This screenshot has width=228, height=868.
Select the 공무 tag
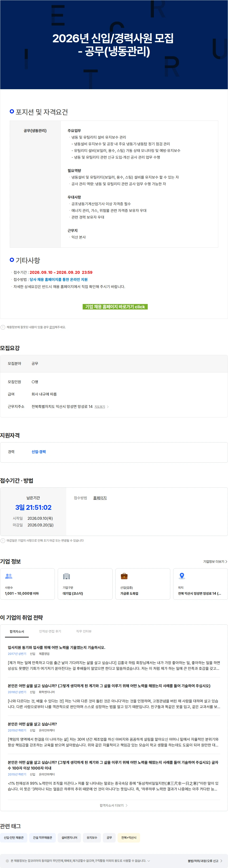[109, 837]
